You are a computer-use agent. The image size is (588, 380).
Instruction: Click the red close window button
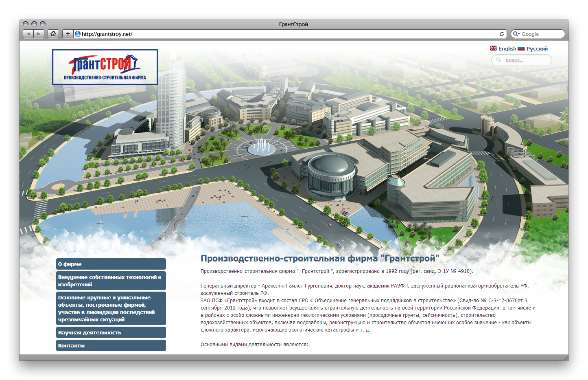[x=26, y=24]
